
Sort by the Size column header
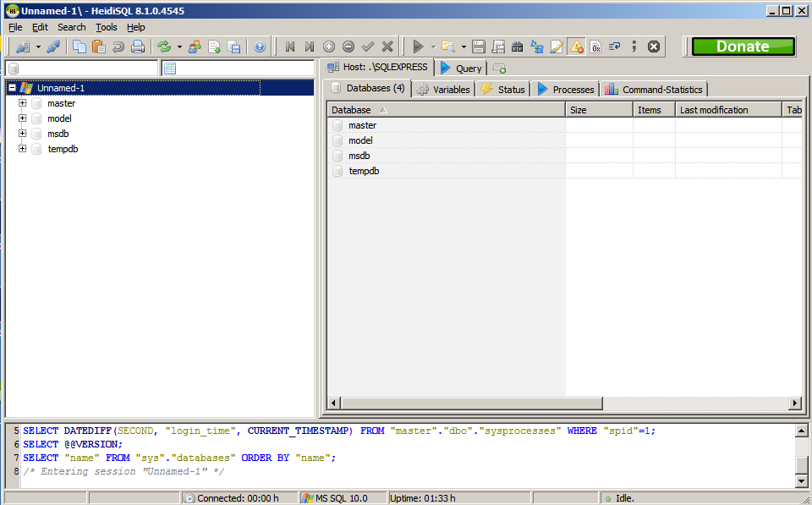[x=599, y=110]
